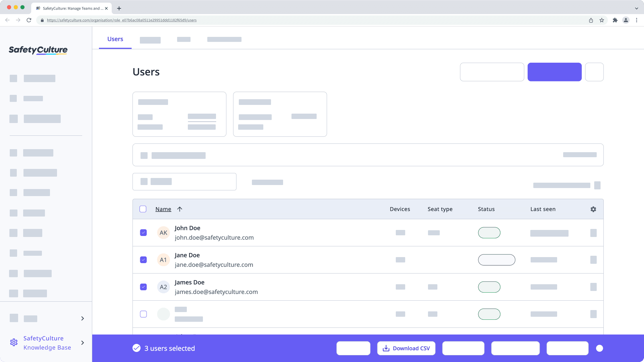Click the Download CSV download icon

coord(386,348)
